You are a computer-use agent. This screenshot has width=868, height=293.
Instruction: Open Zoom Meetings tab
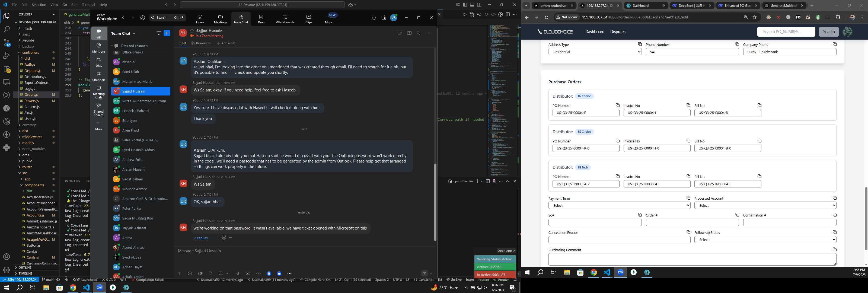220,19
